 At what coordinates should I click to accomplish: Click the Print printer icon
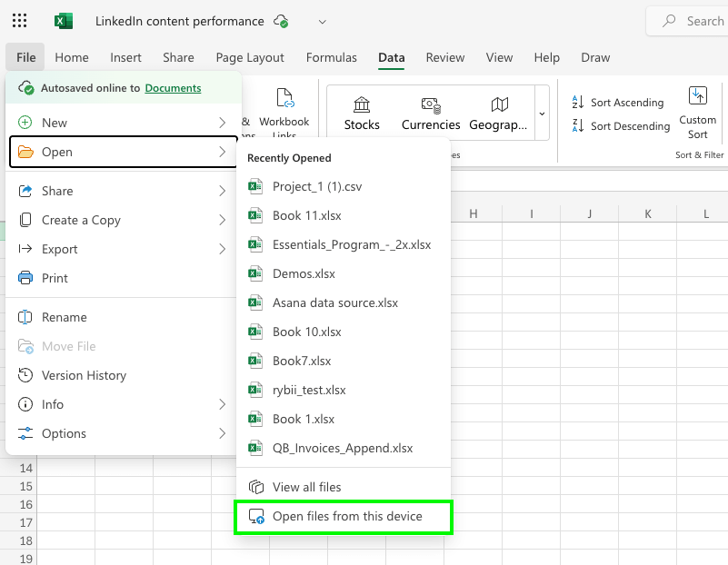coord(25,278)
